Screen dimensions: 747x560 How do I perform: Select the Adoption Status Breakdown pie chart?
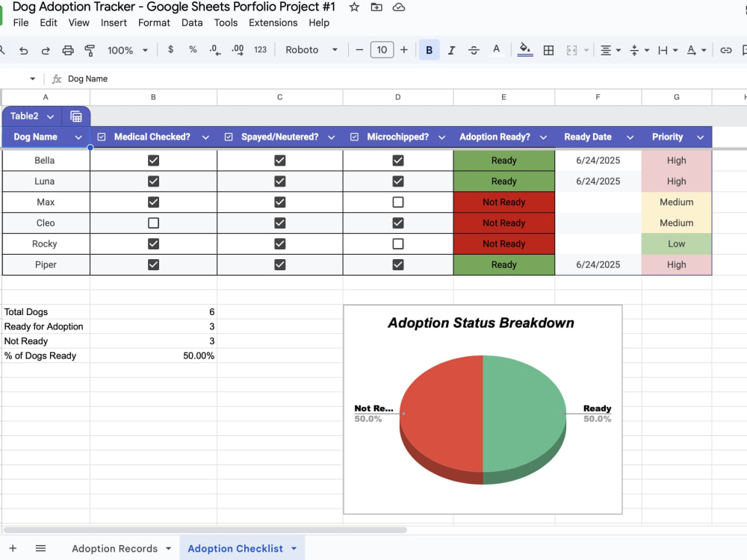(483, 409)
